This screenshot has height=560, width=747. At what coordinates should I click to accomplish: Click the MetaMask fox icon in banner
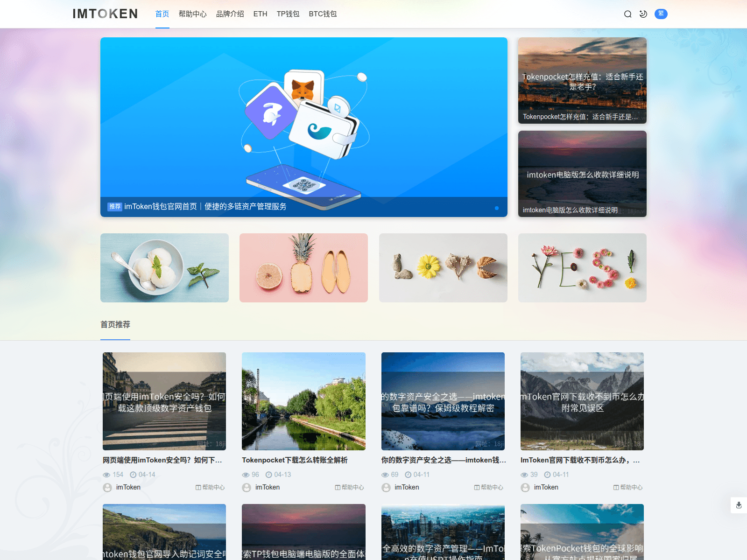(303, 89)
